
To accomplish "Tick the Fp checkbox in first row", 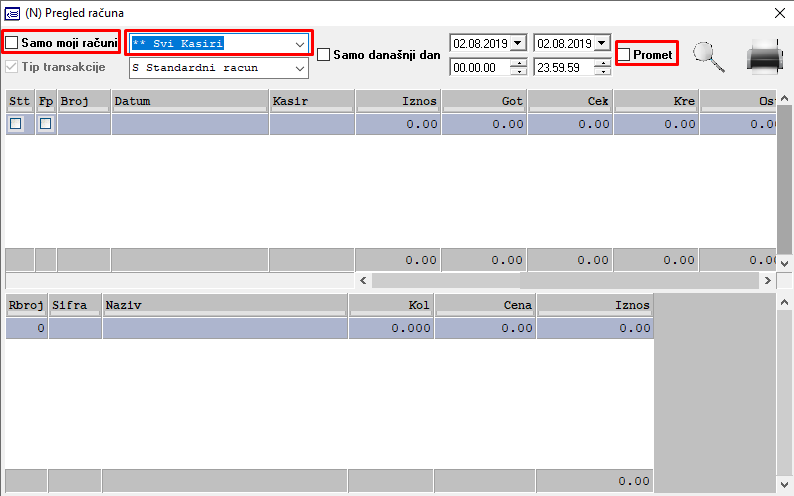I will (x=46, y=124).
